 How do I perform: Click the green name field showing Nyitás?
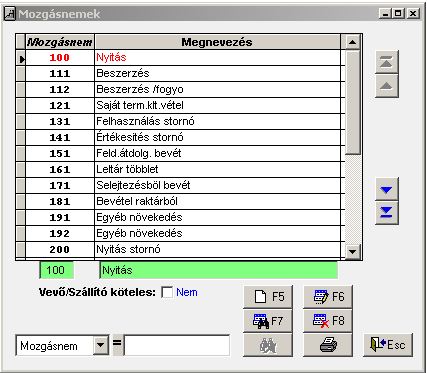(219, 270)
